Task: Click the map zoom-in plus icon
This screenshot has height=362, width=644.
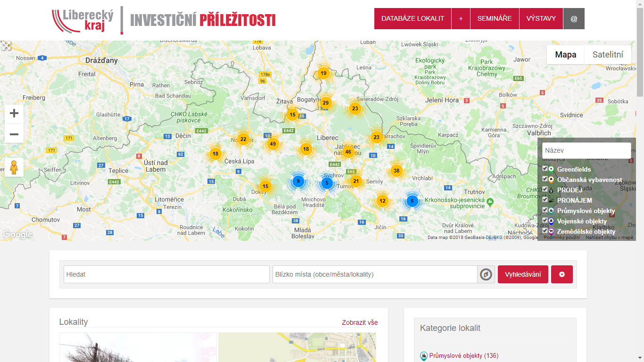Action: pyautogui.click(x=14, y=114)
